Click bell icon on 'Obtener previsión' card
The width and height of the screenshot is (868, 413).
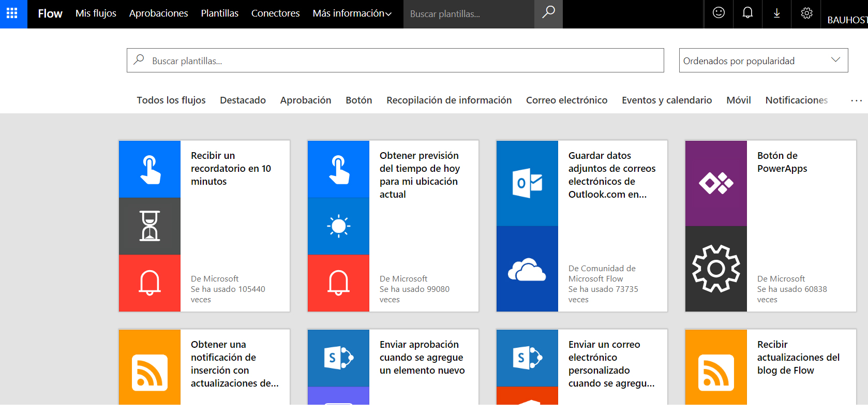(339, 283)
